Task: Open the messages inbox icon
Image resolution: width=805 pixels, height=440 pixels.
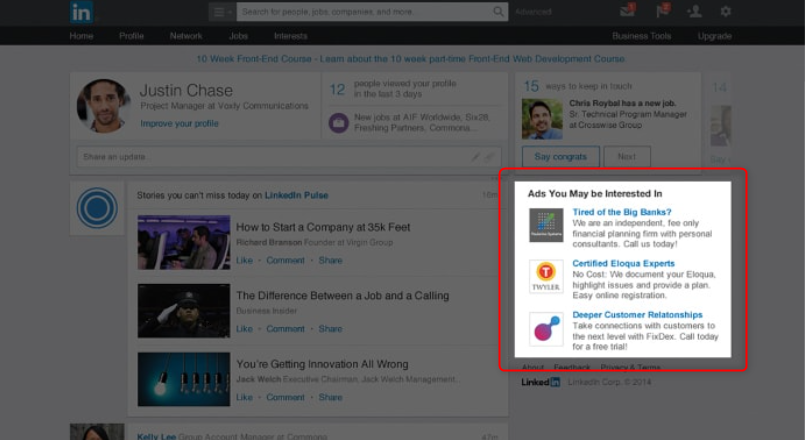Action: coord(627,11)
